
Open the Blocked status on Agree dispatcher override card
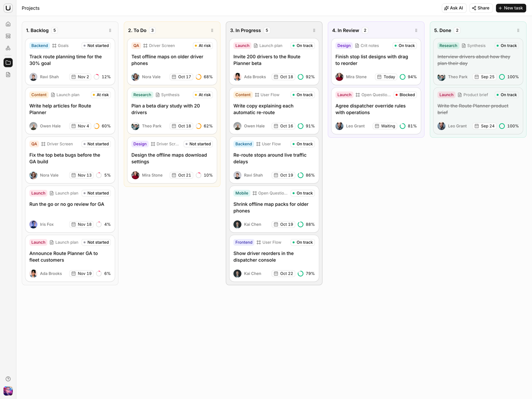(x=405, y=95)
